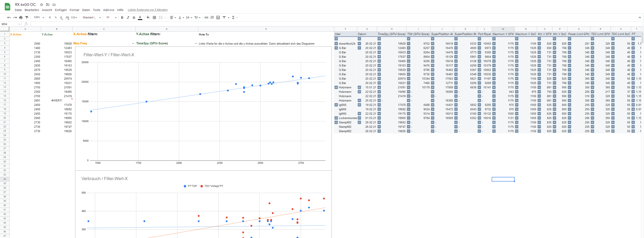
Task: Click the RX 6x00 OC document title
Action: click(x=25, y=5)
